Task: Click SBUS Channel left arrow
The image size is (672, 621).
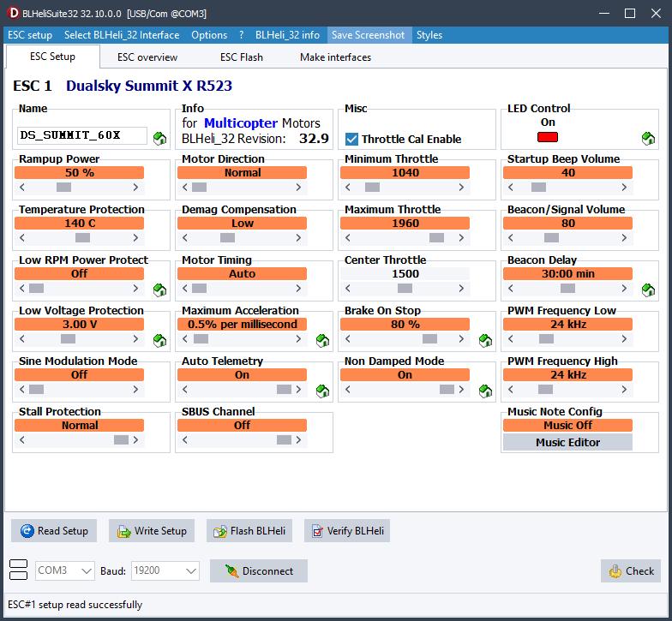Action: (185, 440)
